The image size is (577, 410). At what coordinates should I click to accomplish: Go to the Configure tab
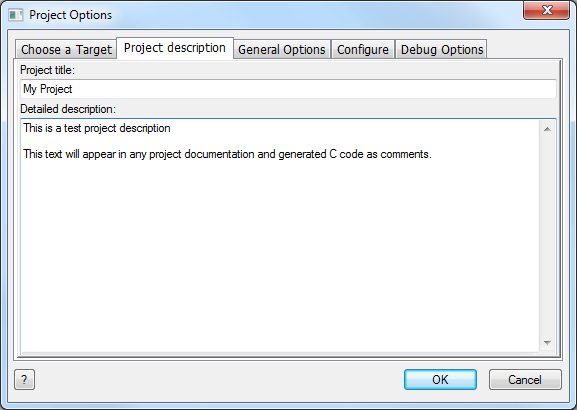[363, 49]
